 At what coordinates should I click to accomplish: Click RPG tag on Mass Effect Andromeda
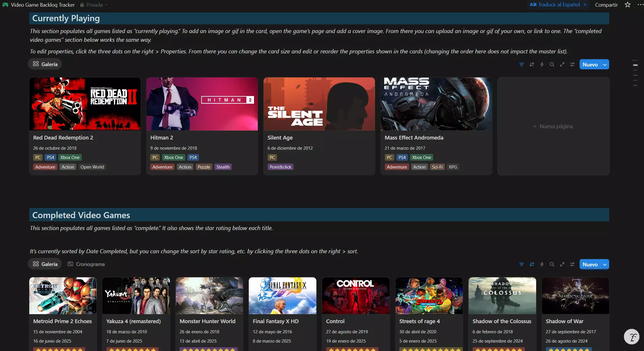click(453, 167)
